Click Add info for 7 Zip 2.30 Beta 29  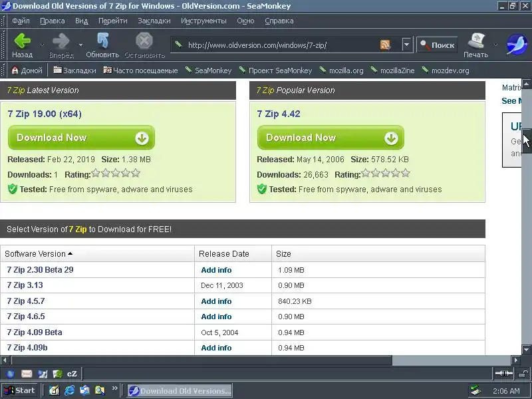pos(216,270)
